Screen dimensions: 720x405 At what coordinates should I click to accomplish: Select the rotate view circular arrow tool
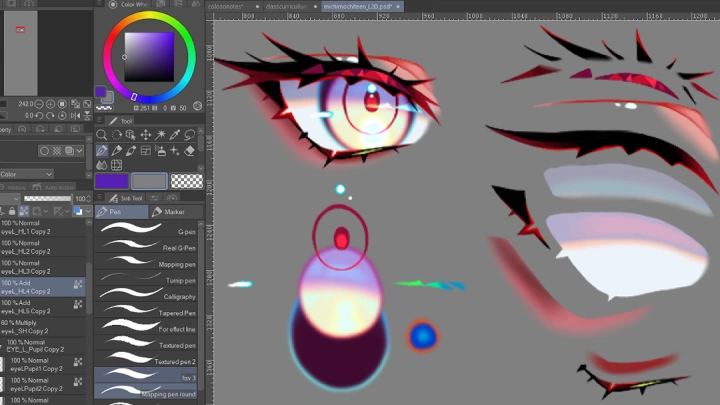click(116, 135)
